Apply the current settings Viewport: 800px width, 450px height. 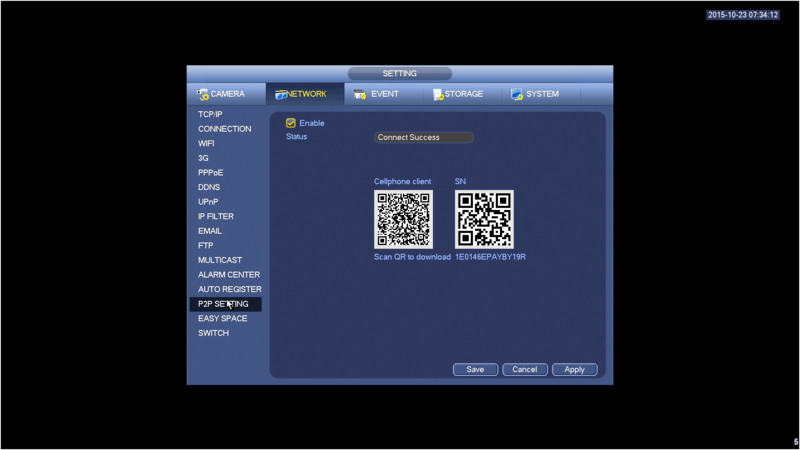pyautogui.click(x=574, y=369)
